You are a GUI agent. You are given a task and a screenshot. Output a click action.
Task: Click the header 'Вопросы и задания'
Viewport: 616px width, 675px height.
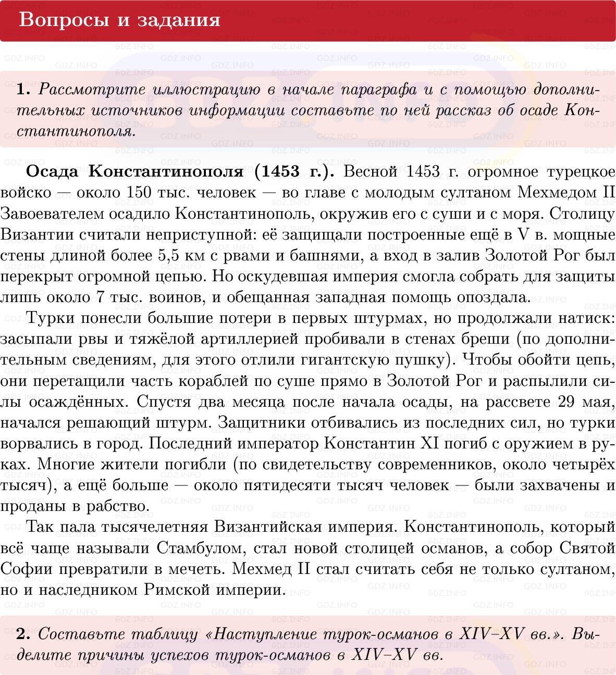point(119,20)
